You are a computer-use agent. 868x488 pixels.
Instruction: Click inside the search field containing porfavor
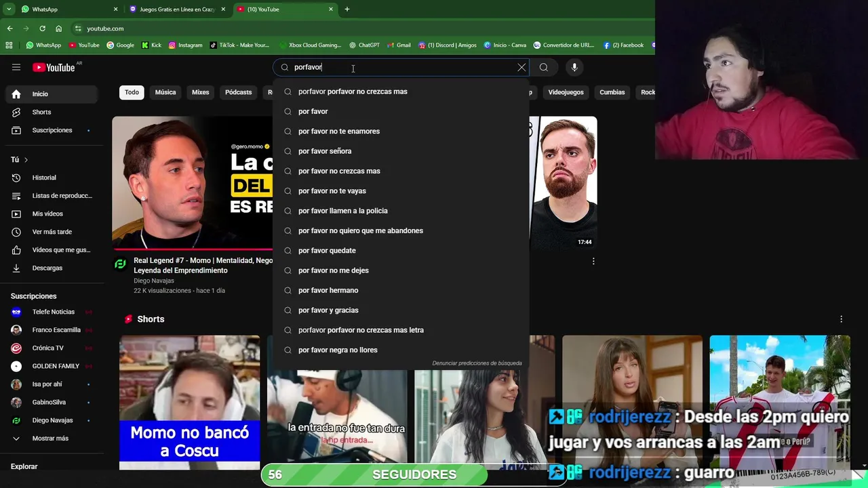400,67
